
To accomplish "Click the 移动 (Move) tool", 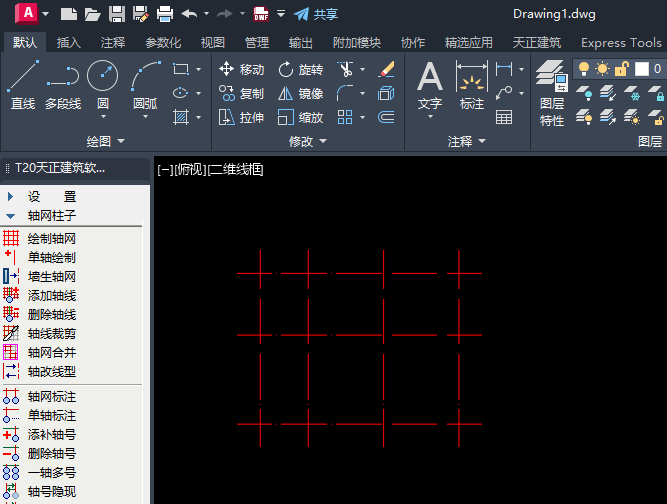I will (x=241, y=70).
